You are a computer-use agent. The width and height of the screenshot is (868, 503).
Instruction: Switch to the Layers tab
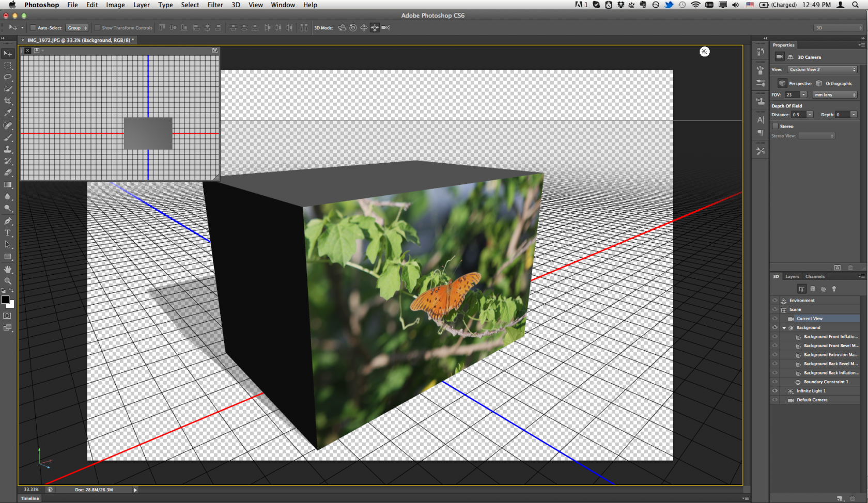click(792, 277)
